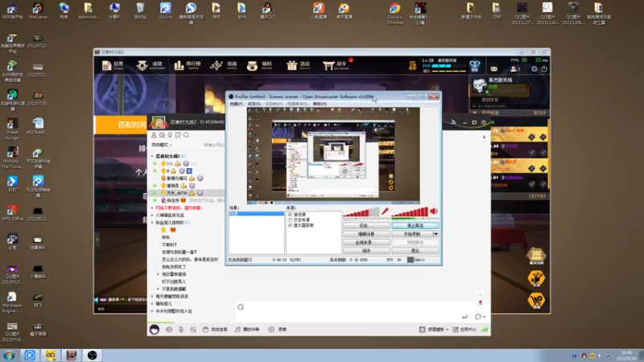Click the 开始录制 start recording button in OBS
This screenshot has width=644, height=362.
point(412,234)
